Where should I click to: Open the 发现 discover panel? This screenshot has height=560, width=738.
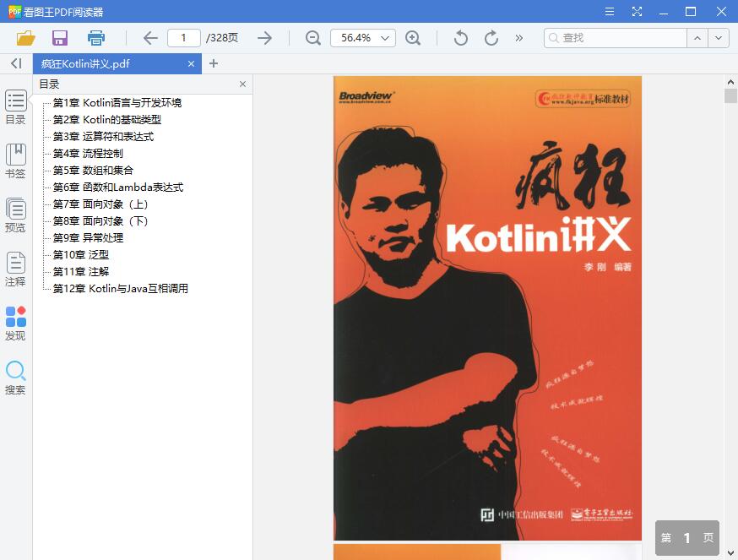point(15,323)
